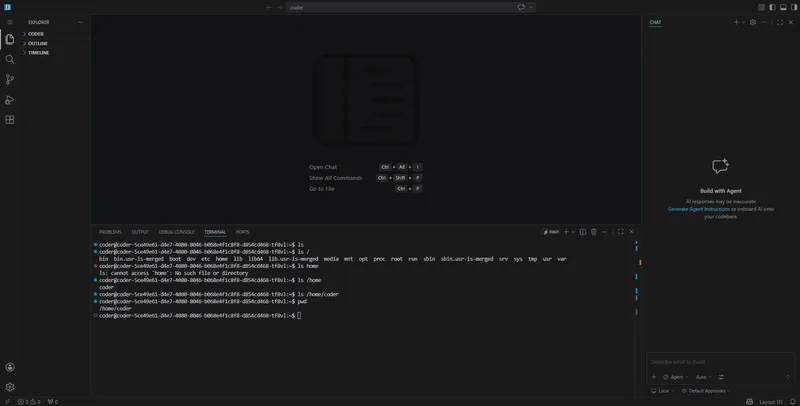This screenshot has width=800, height=406.
Task: Open the Accounts icon in activity bar
Action: 10,367
